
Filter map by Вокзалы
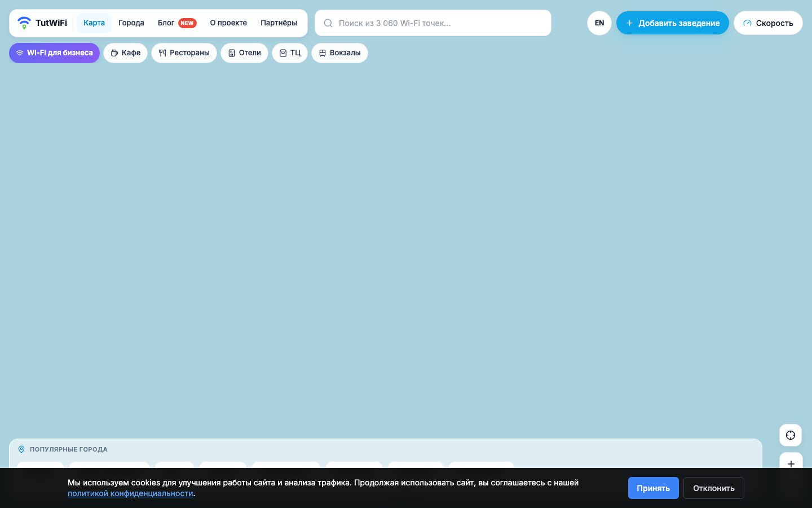tap(340, 53)
